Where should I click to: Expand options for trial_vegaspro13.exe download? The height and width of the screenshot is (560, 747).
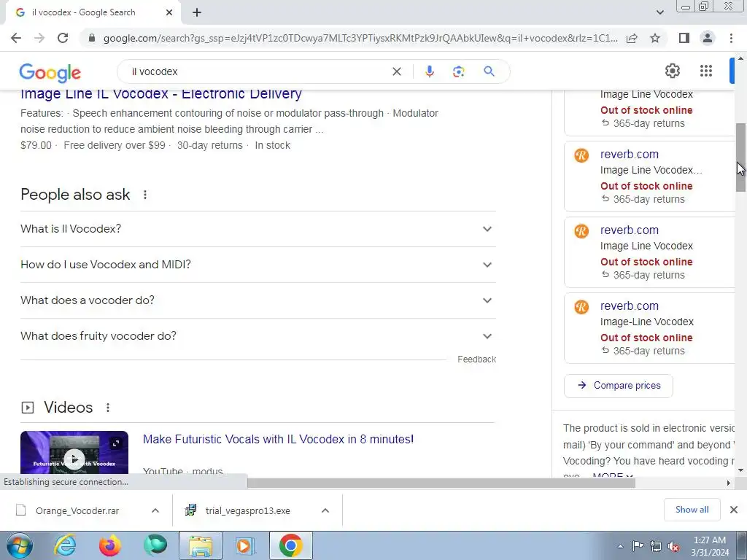[325, 510]
